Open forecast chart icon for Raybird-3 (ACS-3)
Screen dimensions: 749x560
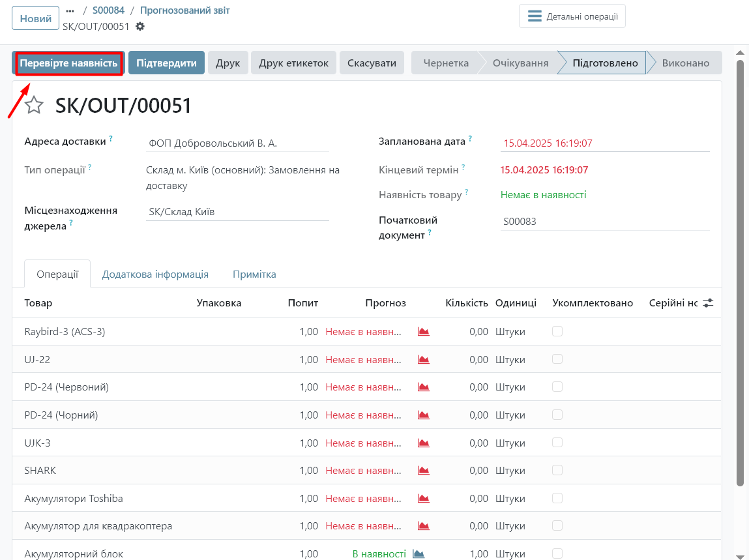tap(424, 332)
